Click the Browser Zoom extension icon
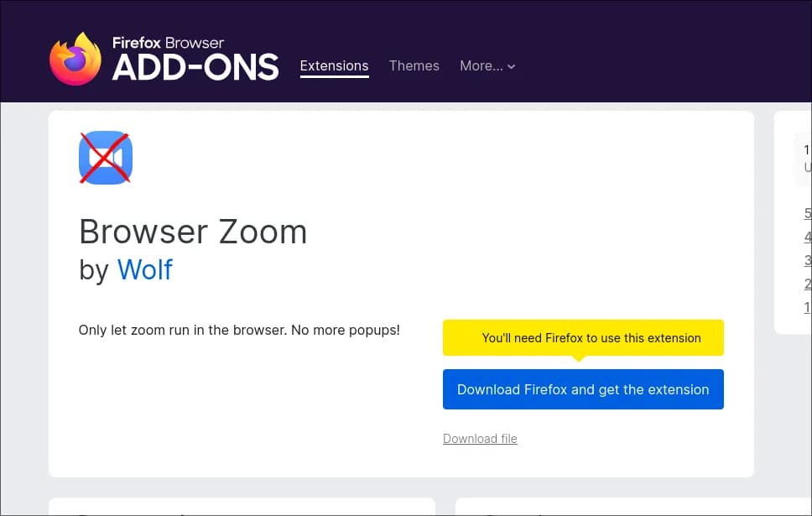This screenshot has width=812, height=516. pos(106,158)
